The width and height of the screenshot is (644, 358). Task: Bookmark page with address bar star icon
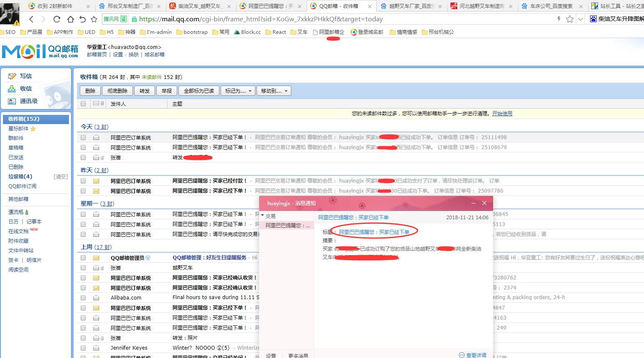click(x=570, y=19)
